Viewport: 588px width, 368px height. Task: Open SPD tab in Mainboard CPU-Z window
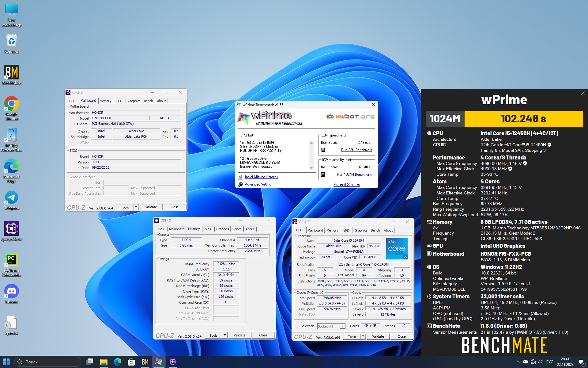[x=119, y=101]
